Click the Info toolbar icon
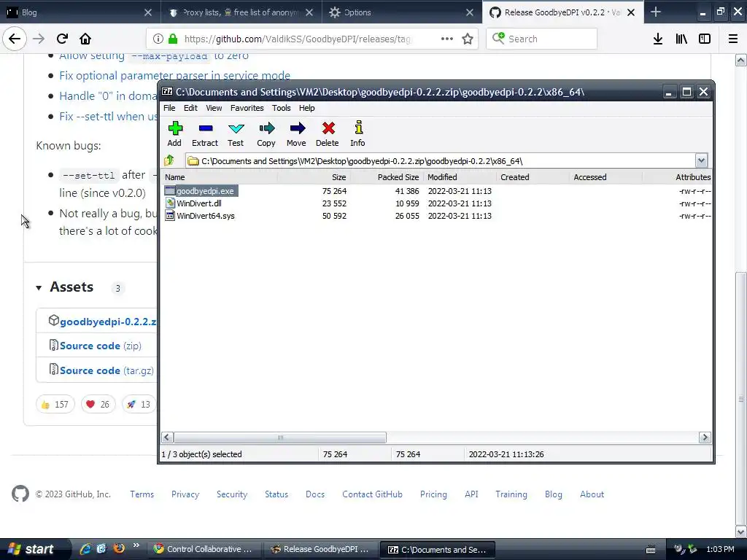The width and height of the screenshot is (747, 560). 357,134
